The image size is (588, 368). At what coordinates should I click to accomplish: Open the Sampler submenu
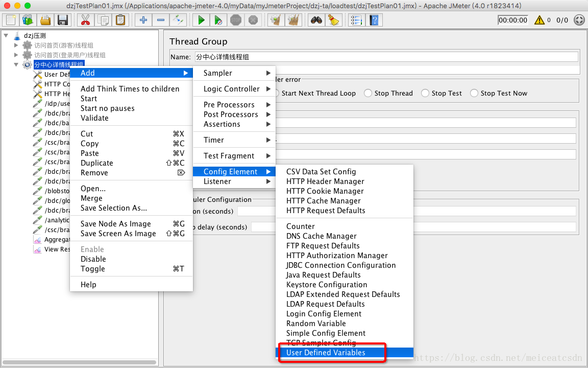pyautogui.click(x=234, y=73)
